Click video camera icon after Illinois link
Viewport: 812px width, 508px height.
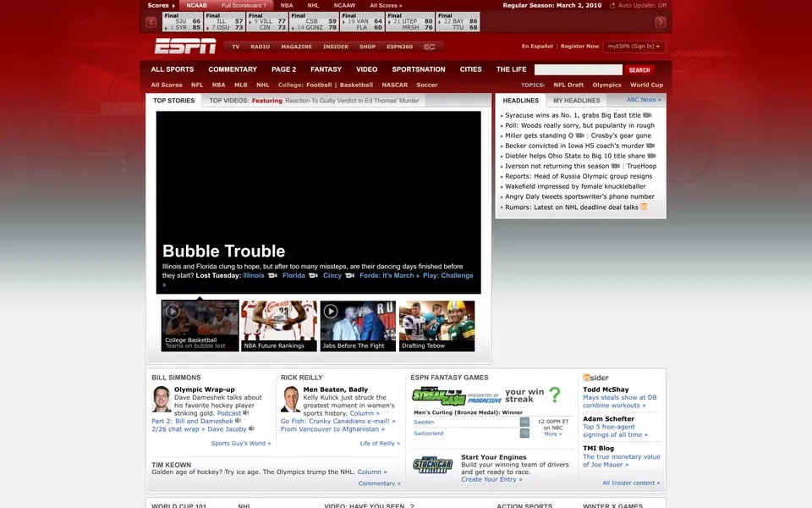click(272, 275)
